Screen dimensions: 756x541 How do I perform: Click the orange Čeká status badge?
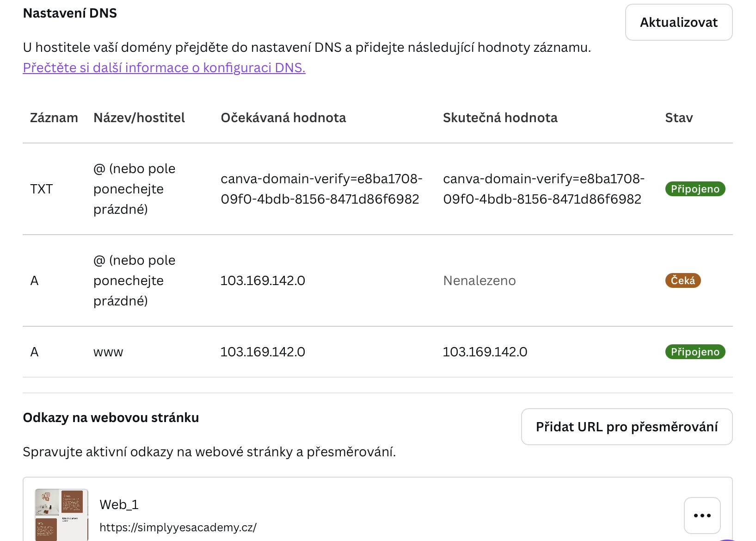click(682, 280)
